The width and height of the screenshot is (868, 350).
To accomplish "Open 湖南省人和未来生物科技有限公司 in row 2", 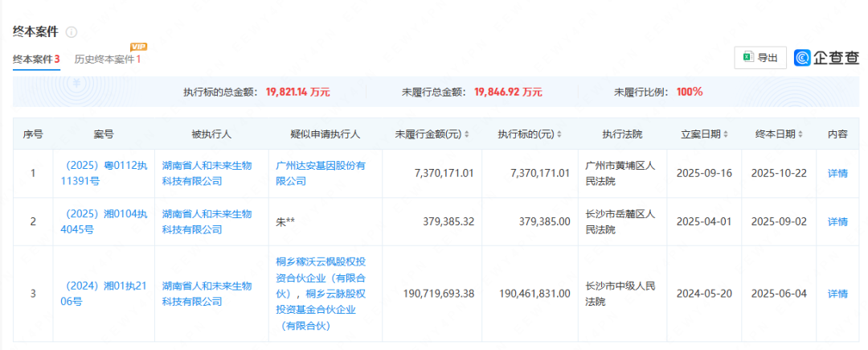I will (207, 221).
